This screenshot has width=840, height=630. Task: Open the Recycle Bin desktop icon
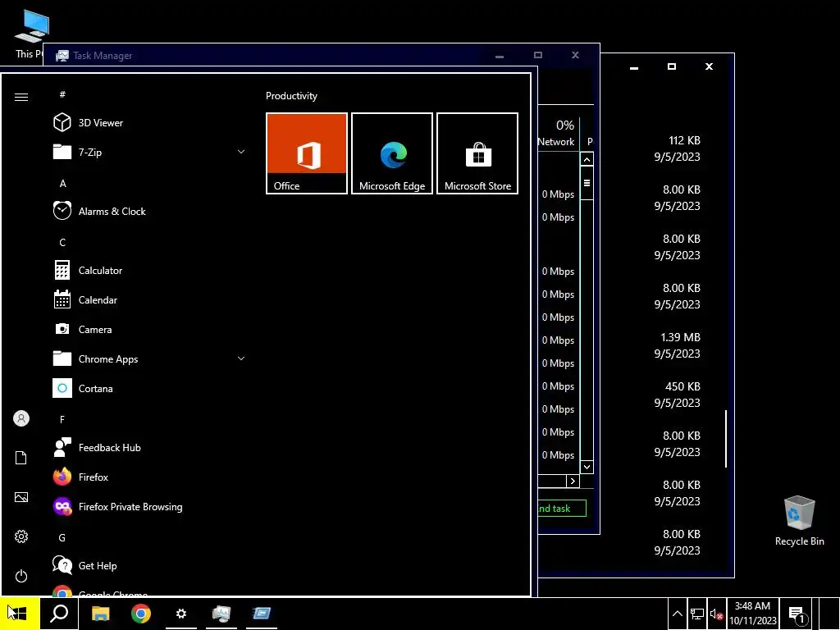pyautogui.click(x=799, y=521)
